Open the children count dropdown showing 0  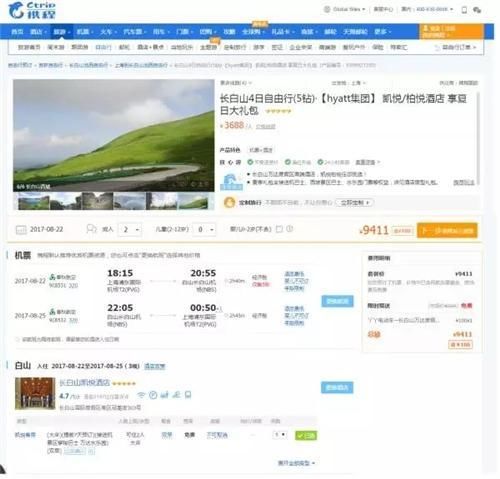205,230
